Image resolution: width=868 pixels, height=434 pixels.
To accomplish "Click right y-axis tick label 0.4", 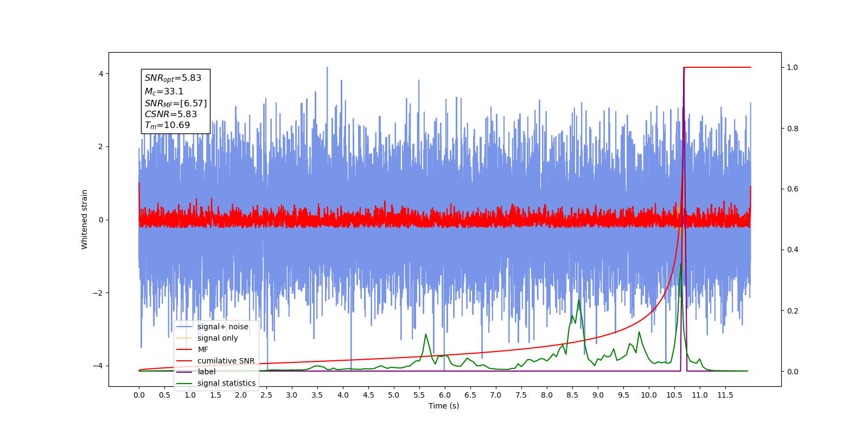I will click(x=793, y=250).
